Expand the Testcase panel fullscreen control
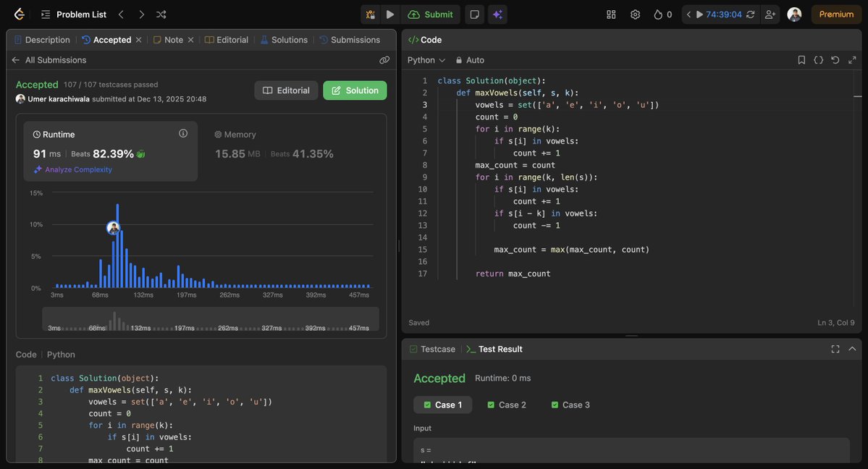The image size is (868, 469). (835, 348)
